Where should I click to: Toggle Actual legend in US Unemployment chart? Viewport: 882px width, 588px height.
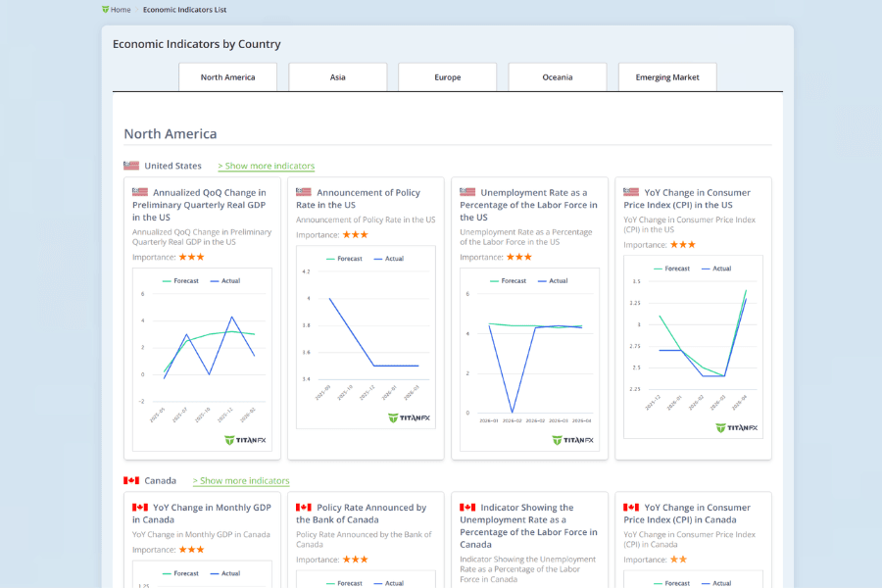[553, 281]
